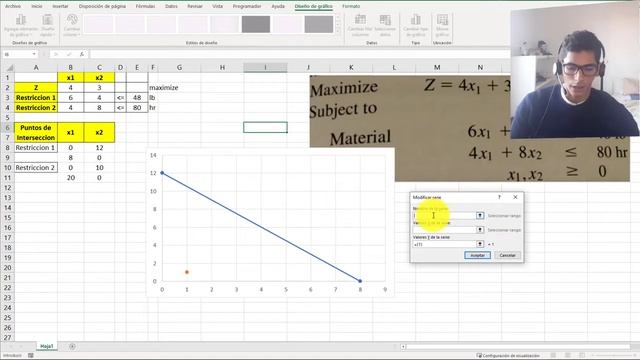Select column A header
The image size is (640, 360).
(36, 67)
